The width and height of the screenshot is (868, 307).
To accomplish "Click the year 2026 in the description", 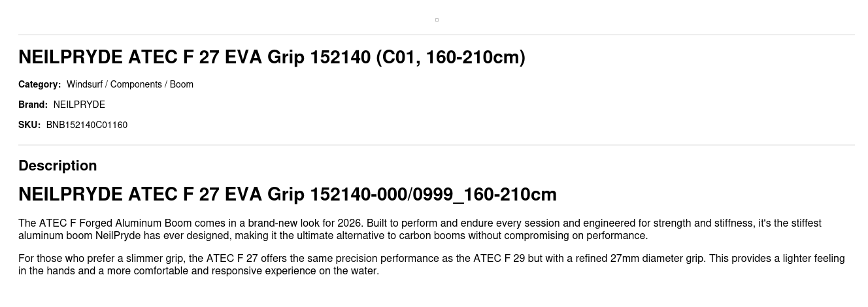I will tap(350, 223).
